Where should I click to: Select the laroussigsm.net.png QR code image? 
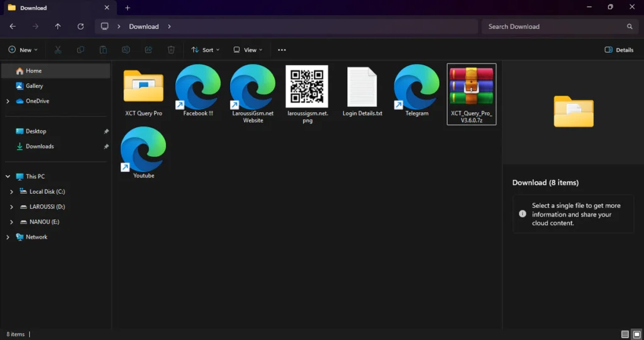pos(307,91)
